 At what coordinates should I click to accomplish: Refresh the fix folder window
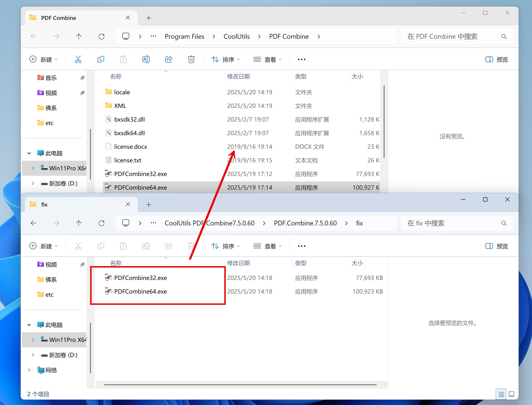[101, 223]
